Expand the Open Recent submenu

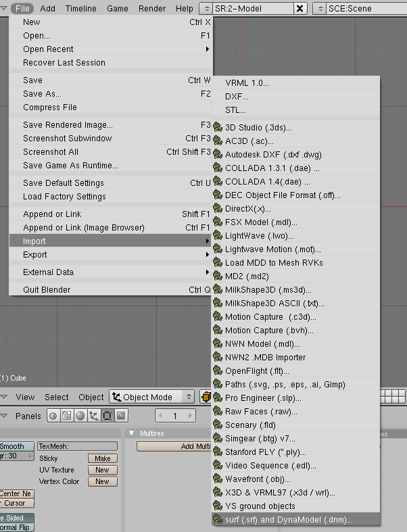click(x=111, y=49)
